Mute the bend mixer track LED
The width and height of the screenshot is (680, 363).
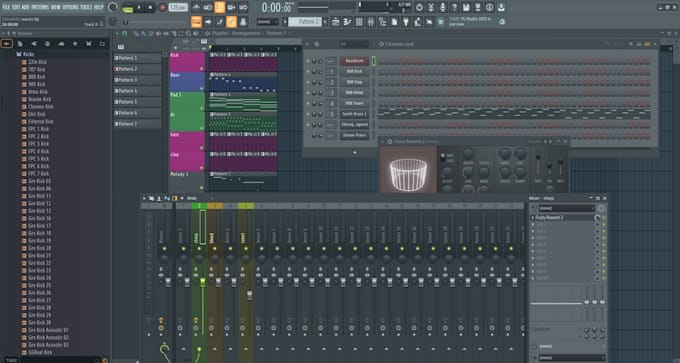[x=215, y=249]
